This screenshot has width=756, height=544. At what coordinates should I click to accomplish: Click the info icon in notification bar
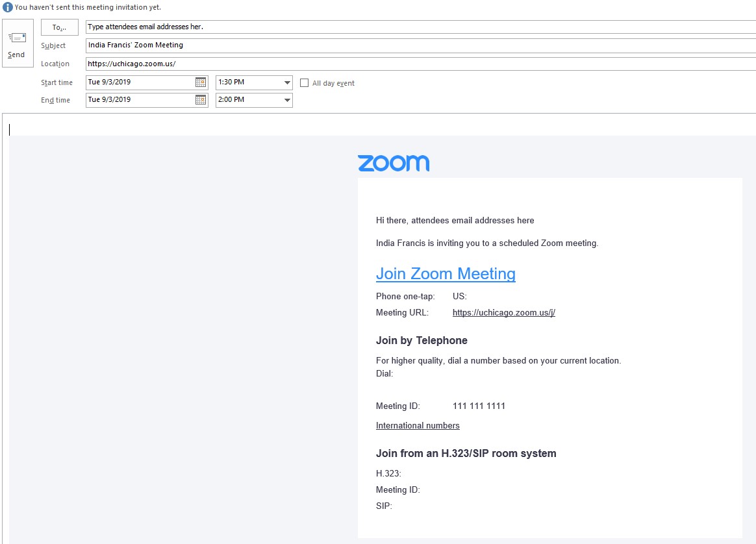(x=7, y=7)
